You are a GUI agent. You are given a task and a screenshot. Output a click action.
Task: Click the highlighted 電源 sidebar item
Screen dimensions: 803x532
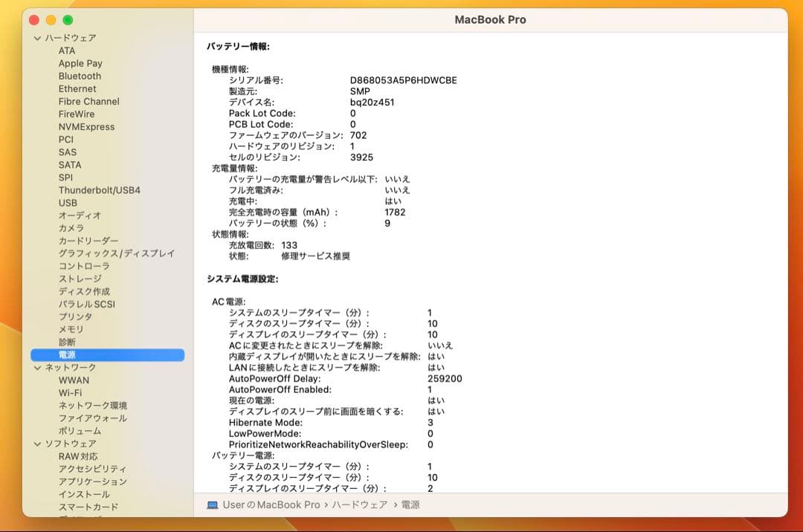108,355
